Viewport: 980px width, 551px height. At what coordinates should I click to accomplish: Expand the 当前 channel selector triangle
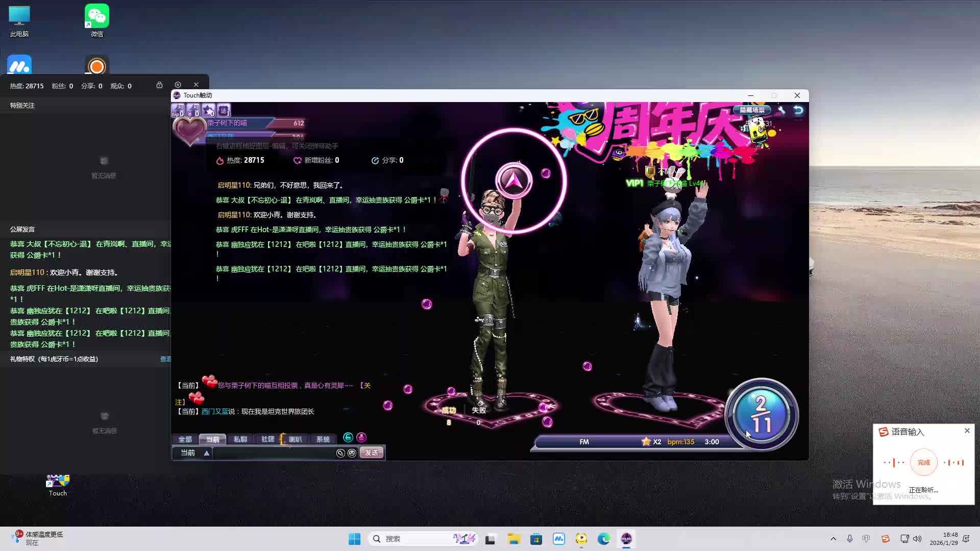pyautogui.click(x=207, y=453)
